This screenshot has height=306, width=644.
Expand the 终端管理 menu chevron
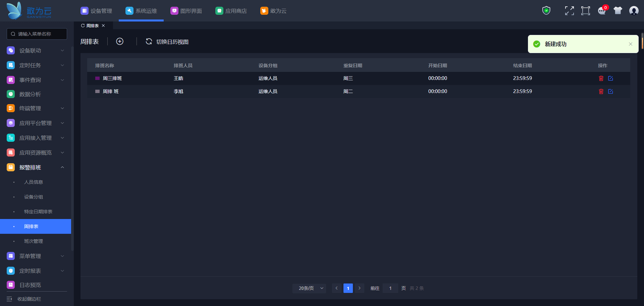pos(62,108)
